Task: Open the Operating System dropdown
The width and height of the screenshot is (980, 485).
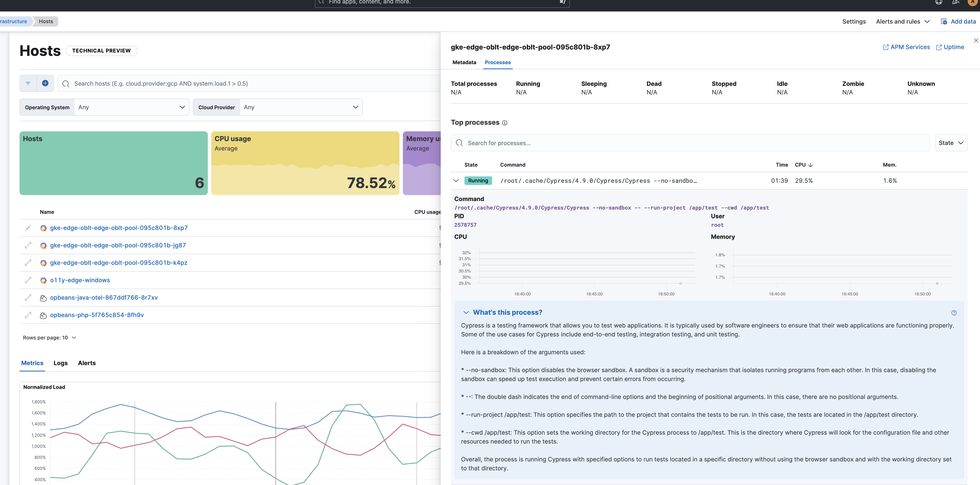Action: [x=104, y=107]
